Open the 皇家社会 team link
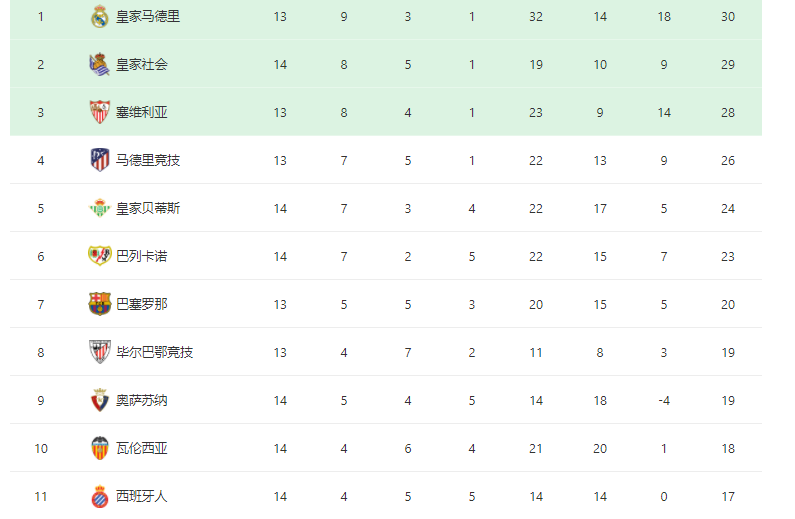 pyautogui.click(x=142, y=64)
